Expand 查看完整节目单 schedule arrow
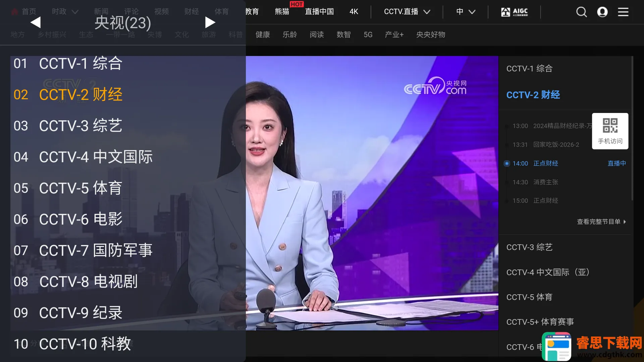 click(625, 222)
